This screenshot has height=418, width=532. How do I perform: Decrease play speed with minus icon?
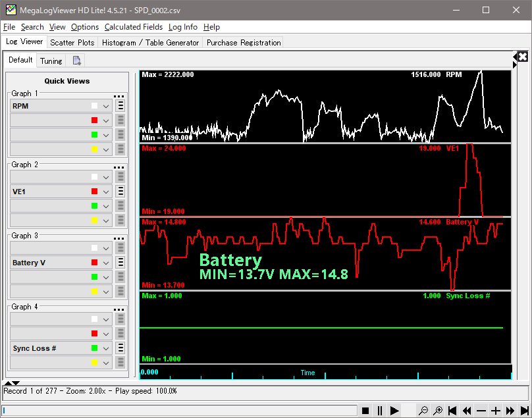[x=481, y=411]
